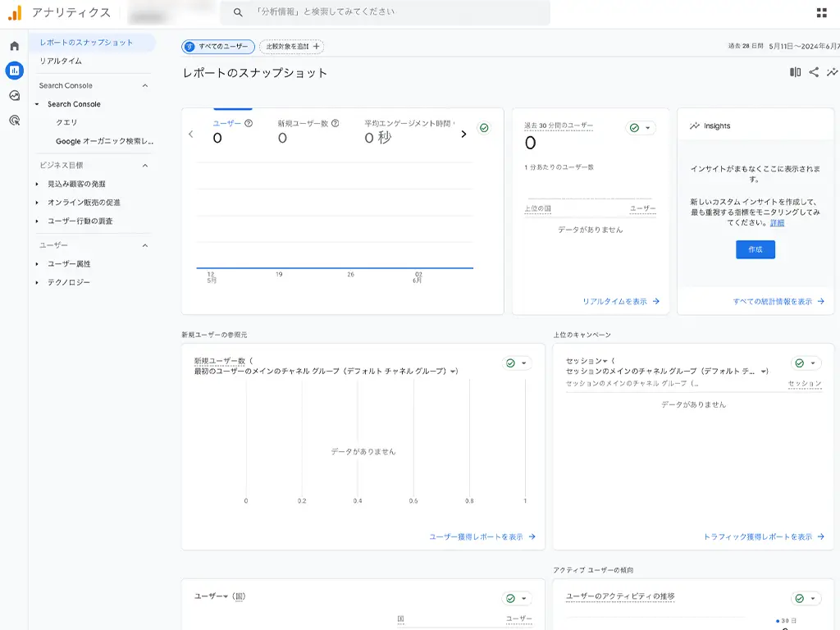Screen dimensions: 840x630
Task: Collapse the ビジネス目標 section chevron
Action: tap(145, 166)
